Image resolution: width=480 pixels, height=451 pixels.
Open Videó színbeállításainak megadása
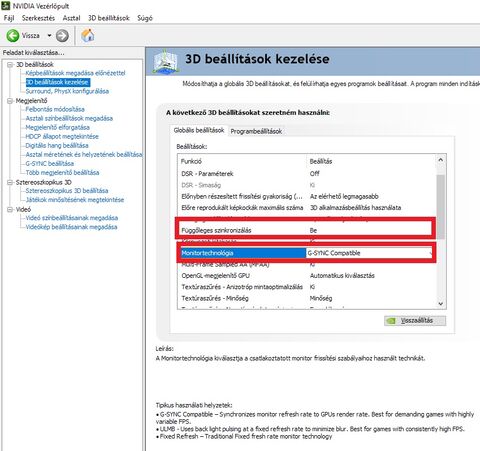pos(72,218)
